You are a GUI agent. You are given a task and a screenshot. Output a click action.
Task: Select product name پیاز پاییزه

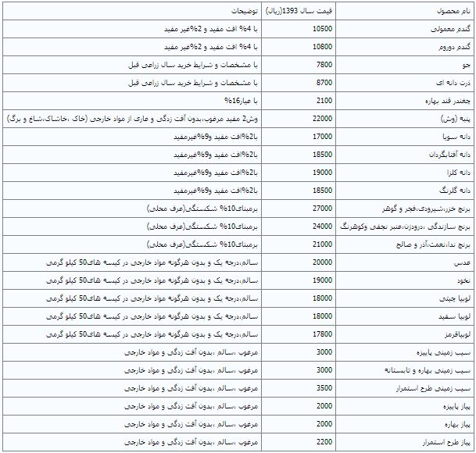(x=456, y=405)
